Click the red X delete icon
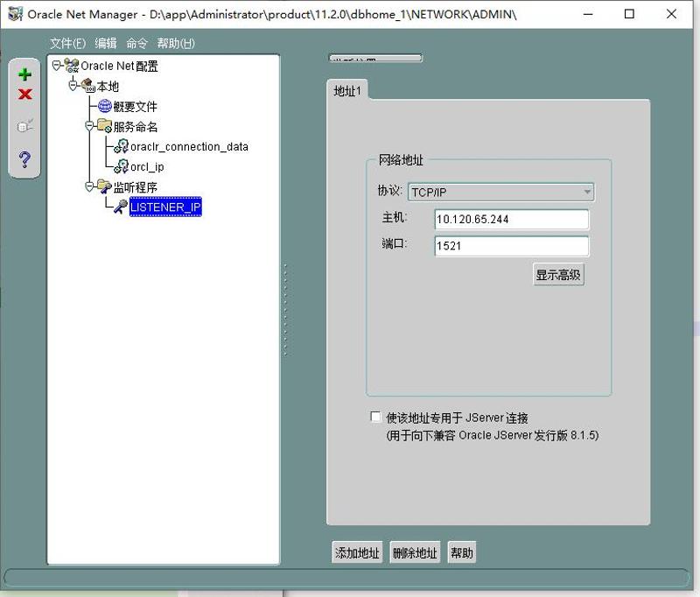The width and height of the screenshot is (700, 597). [x=24, y=95]
